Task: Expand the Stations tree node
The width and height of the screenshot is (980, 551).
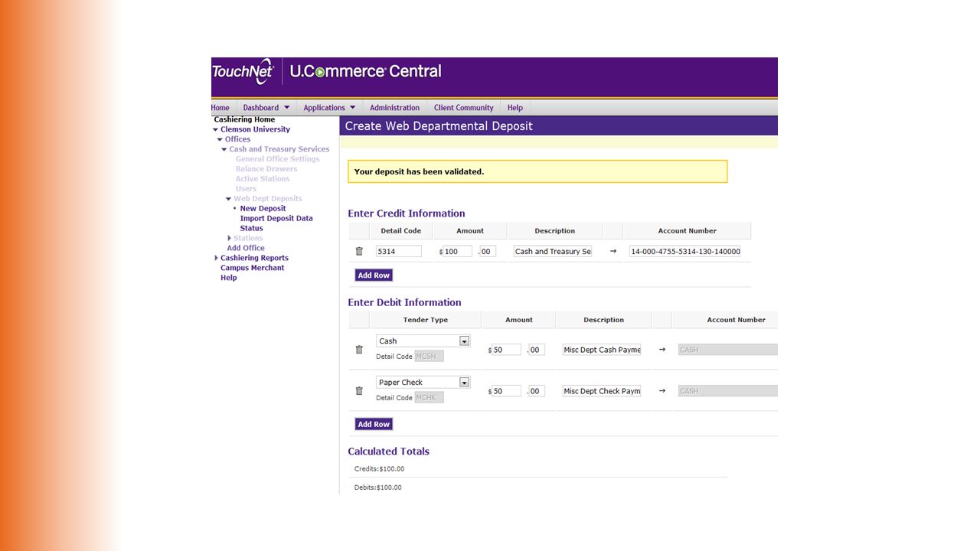Action: pyautogui.click(x=230, y=239)
